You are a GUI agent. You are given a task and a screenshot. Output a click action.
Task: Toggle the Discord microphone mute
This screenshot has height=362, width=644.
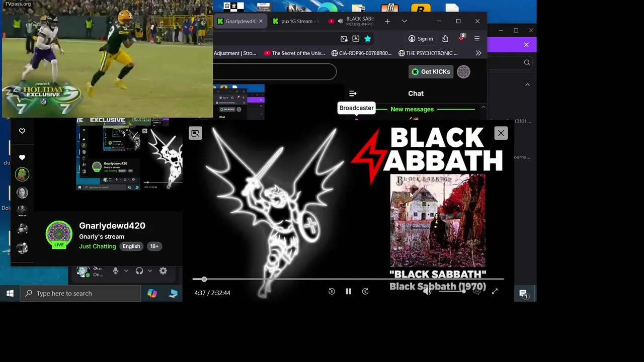[x=115, y=270]
